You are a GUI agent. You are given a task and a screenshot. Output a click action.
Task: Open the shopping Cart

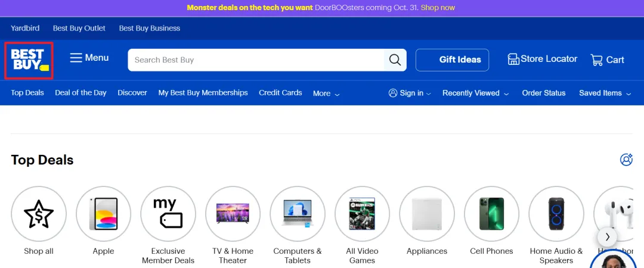coord(607,60)
